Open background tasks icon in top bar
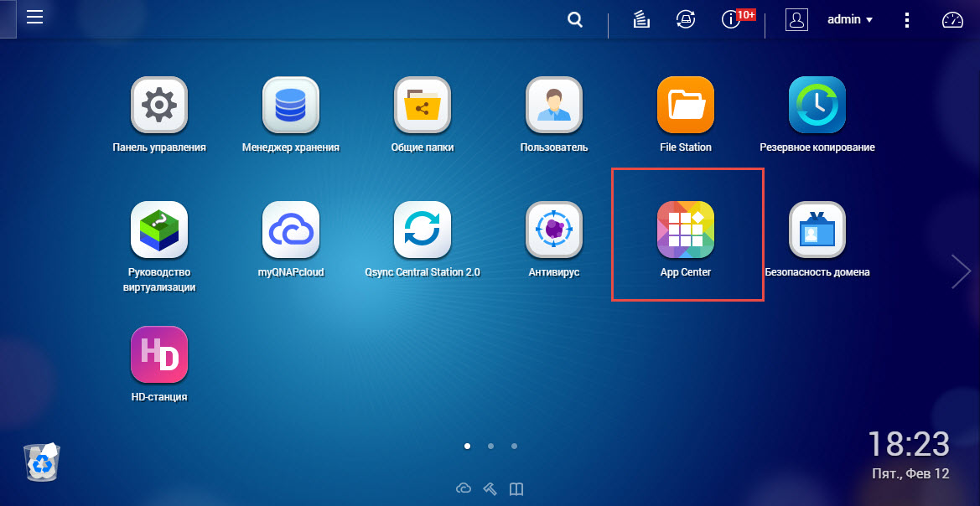 click(641, 20)
